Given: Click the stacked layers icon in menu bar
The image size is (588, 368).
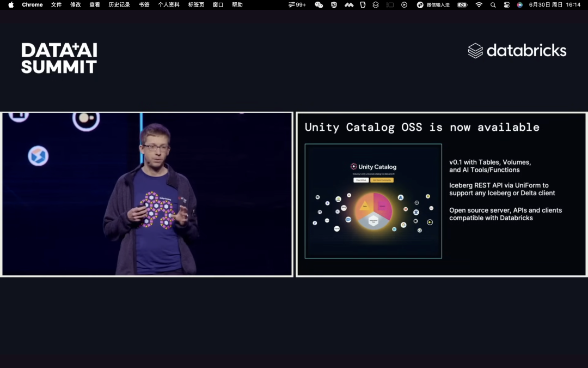Looking at the screenshot, I should (x=375, y=5).
